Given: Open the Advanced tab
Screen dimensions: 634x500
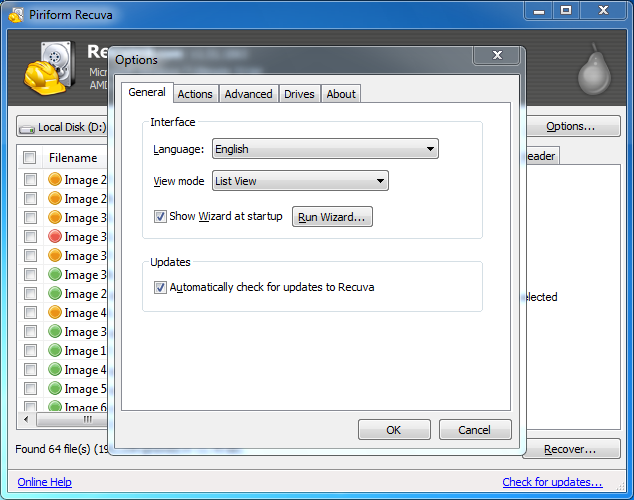Looking at the screenshot, I should 249,94.
